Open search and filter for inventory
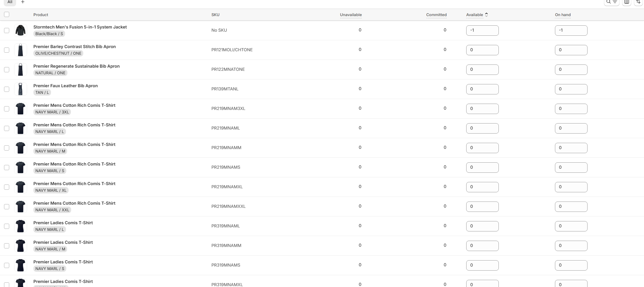The image size is (644, 287). tap(611, 2)
